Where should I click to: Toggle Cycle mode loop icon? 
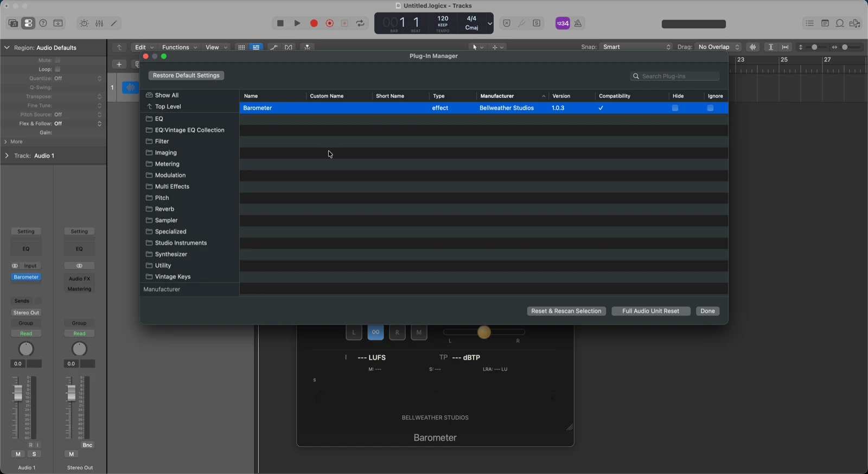pyautogui.click(x=360, y=23)
